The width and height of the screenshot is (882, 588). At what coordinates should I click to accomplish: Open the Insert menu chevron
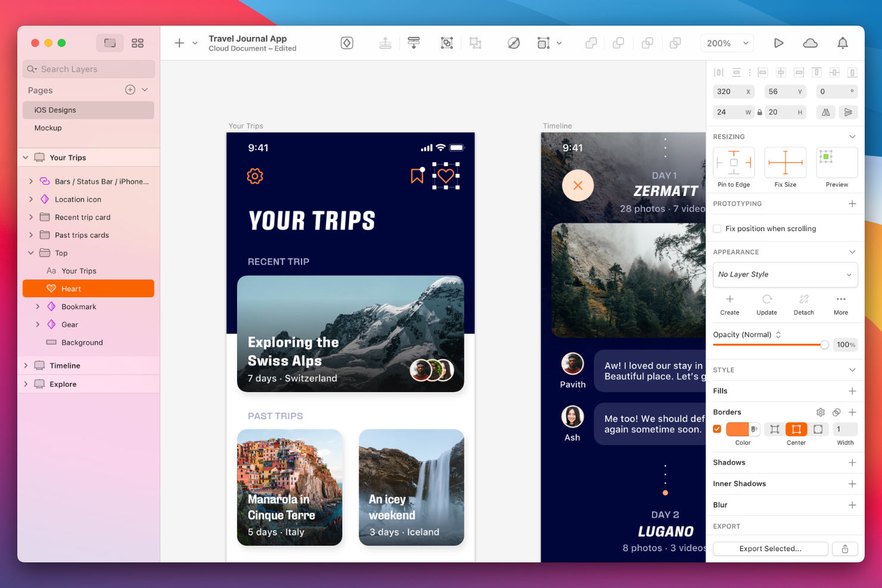(x=195, y=43)
